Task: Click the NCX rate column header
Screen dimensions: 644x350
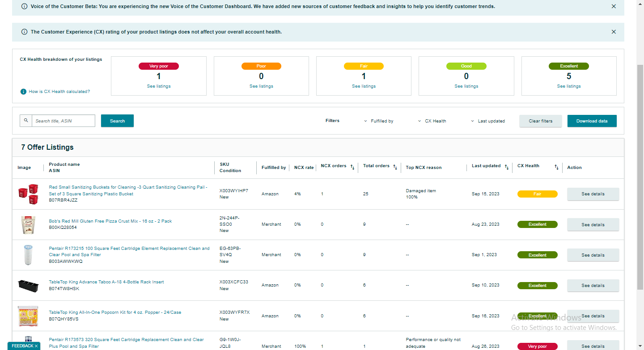Action: (304, 168)
